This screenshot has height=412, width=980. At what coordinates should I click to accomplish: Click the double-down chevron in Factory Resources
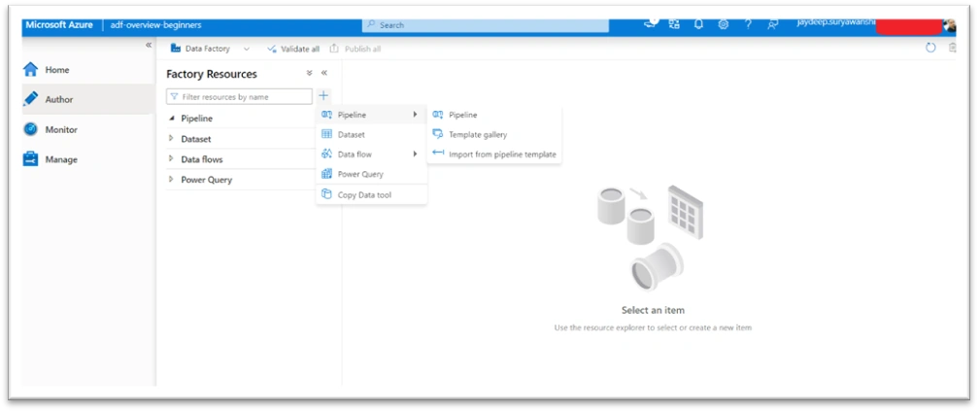tap(309, 73)
